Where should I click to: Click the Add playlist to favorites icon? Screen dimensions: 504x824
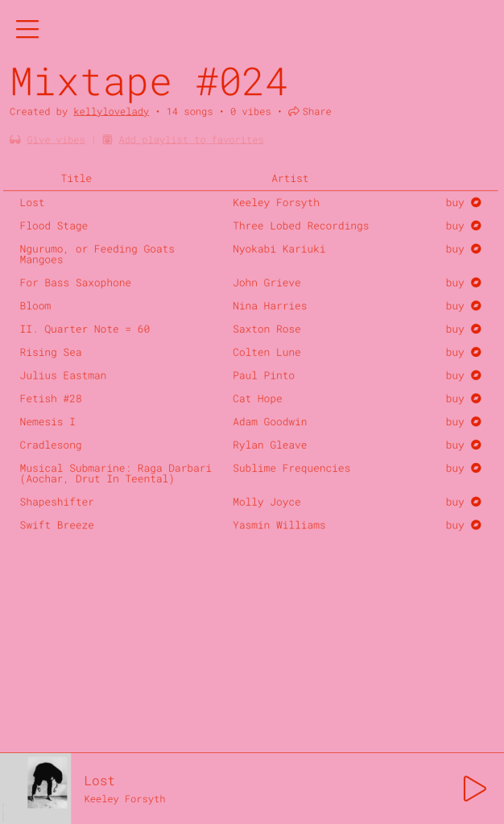click(x=108, y=140)
